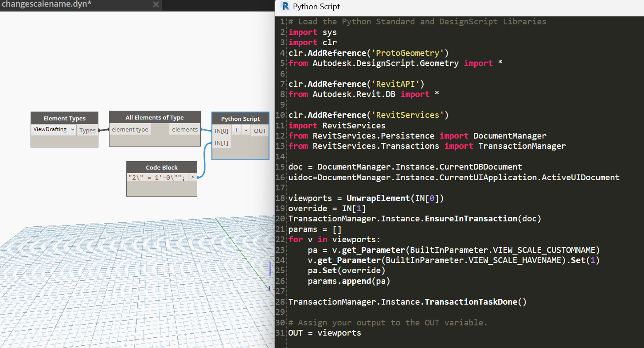
Task: Click the 'import DocumentManager' line
Action: coord(417,136)
